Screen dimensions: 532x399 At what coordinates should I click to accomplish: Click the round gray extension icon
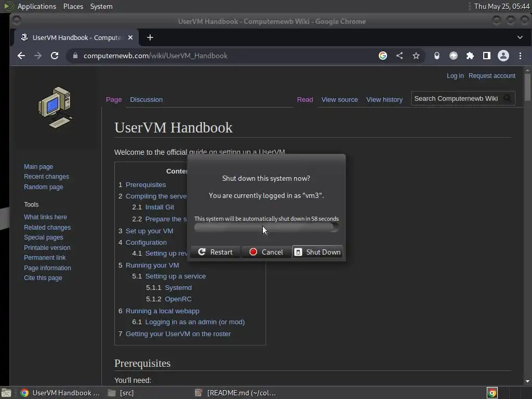[x=453, y=56]
